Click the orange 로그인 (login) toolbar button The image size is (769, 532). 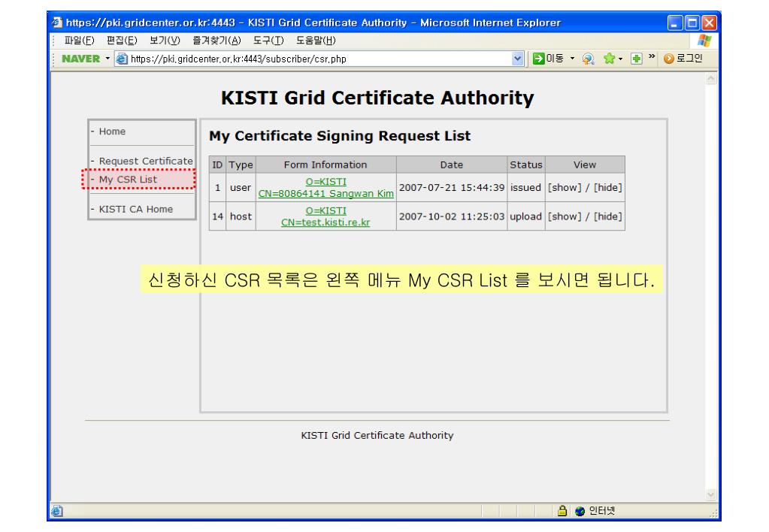(683, 59)
